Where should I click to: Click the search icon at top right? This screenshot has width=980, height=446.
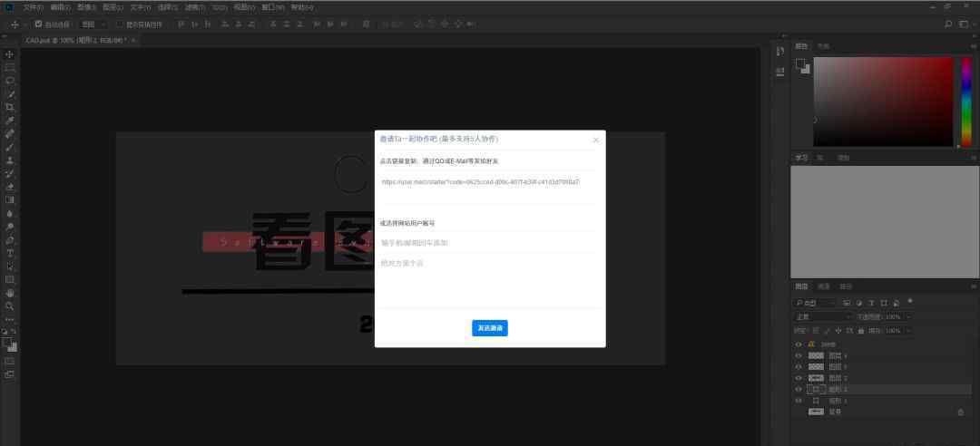click(949, 24)
